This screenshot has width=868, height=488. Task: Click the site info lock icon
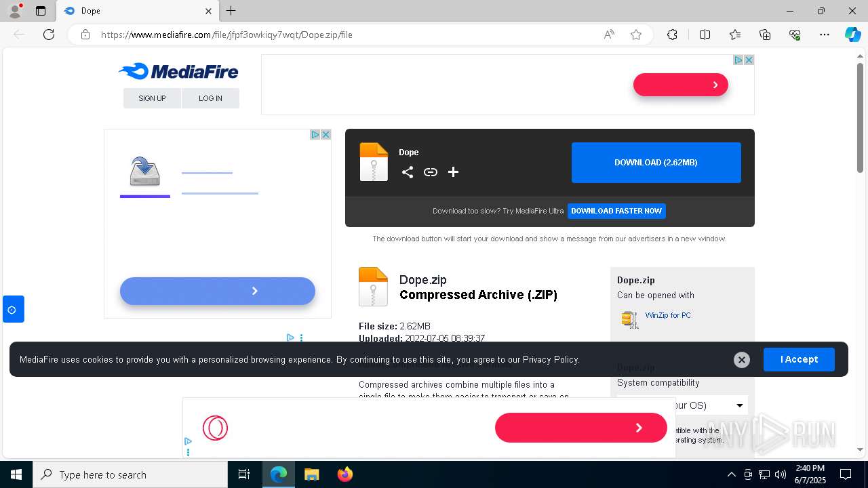[x=85, y=35]
